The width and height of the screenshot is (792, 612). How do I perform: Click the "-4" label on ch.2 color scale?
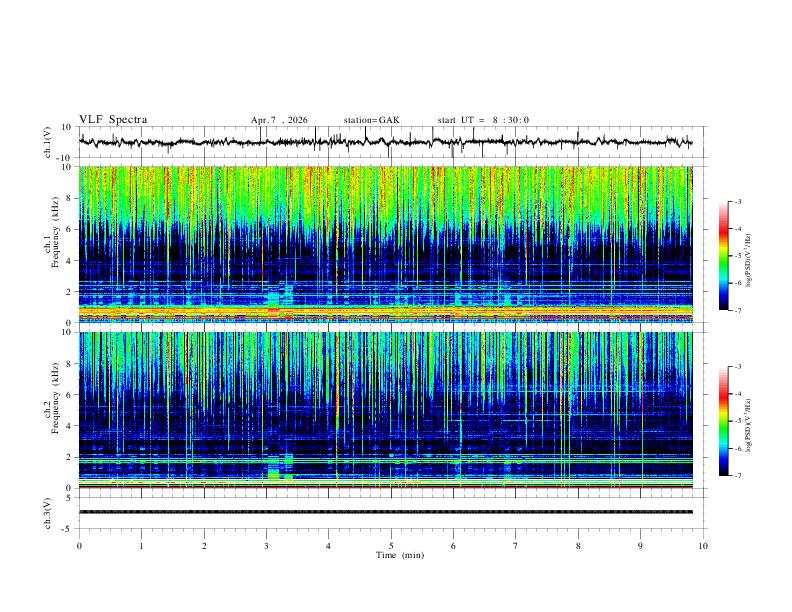click(737, 394)
